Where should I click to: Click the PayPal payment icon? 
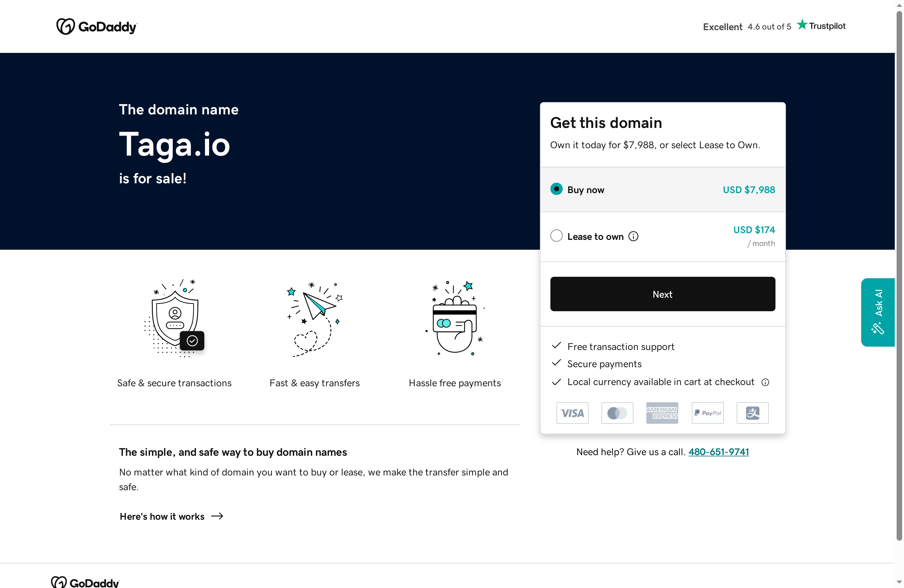coord(707,413)
